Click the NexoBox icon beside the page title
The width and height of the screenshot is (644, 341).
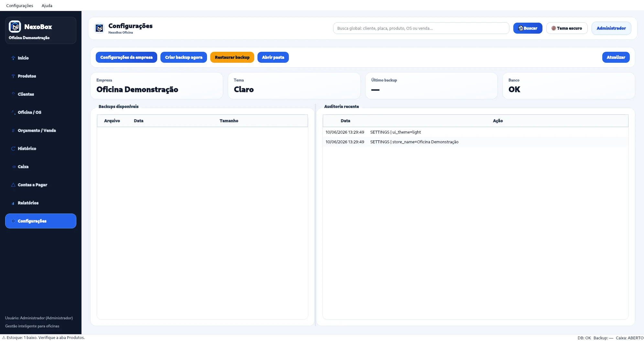point(99,28)
